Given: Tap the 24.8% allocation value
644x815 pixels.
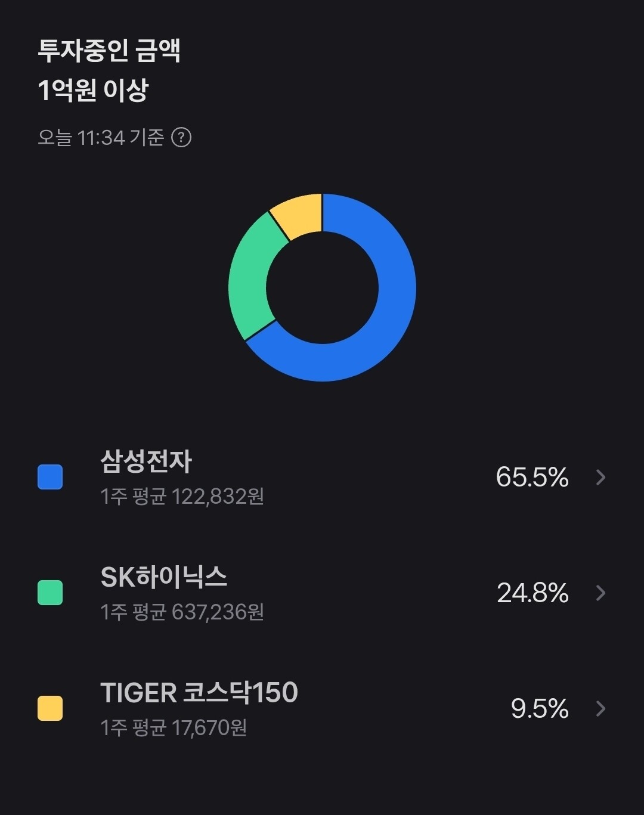Looking at the screenshot, I should 532,593.
